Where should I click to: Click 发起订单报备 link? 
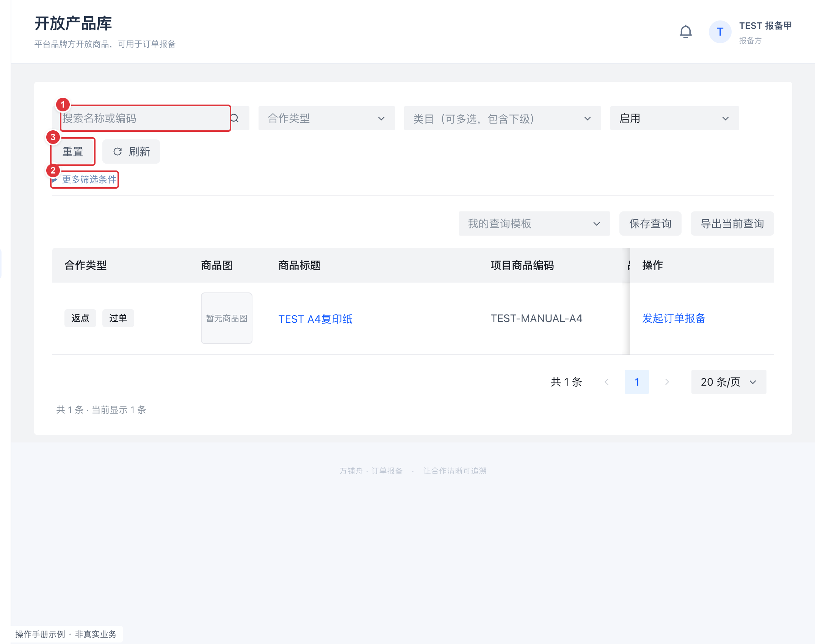(674, 318)
